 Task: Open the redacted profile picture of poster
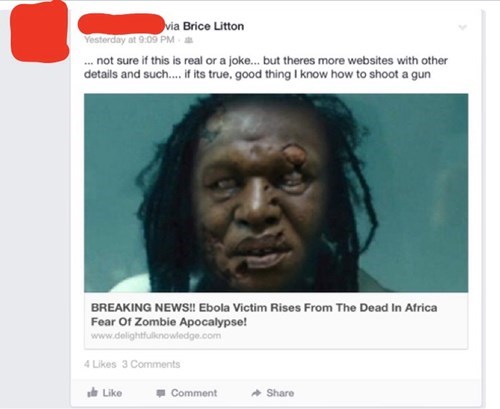coord(39,32)
